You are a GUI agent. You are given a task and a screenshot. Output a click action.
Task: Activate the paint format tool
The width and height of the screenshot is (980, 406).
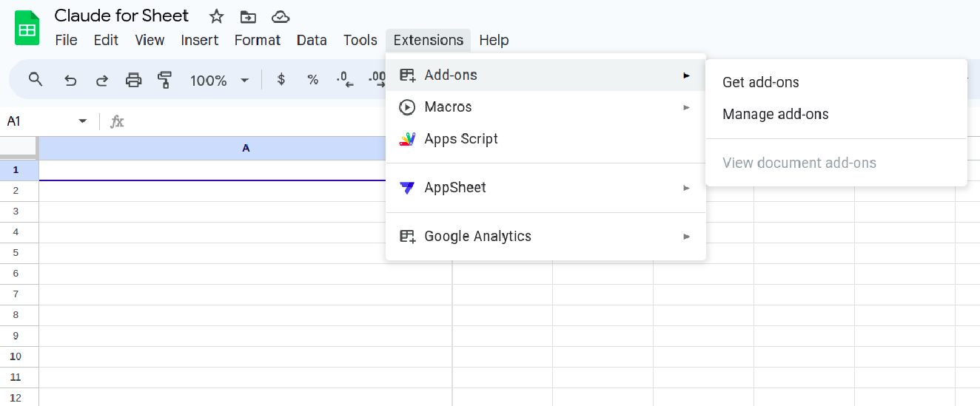pyautogui.click(x=164, y=80)
